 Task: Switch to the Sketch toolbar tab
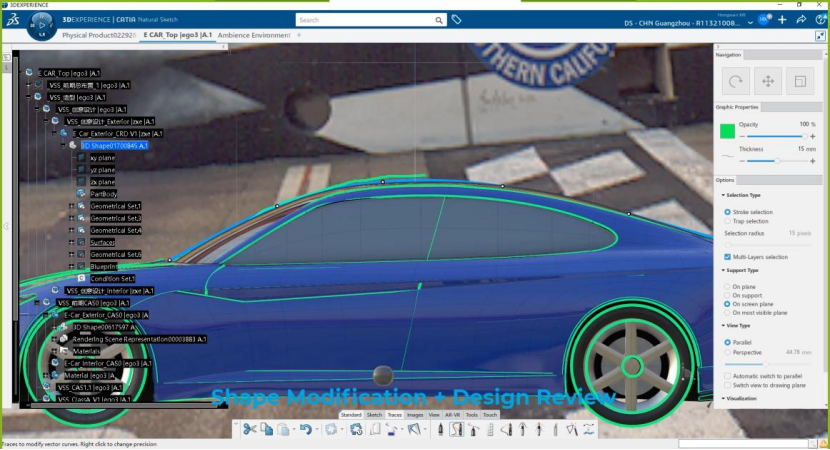click(x=374, y=415)
